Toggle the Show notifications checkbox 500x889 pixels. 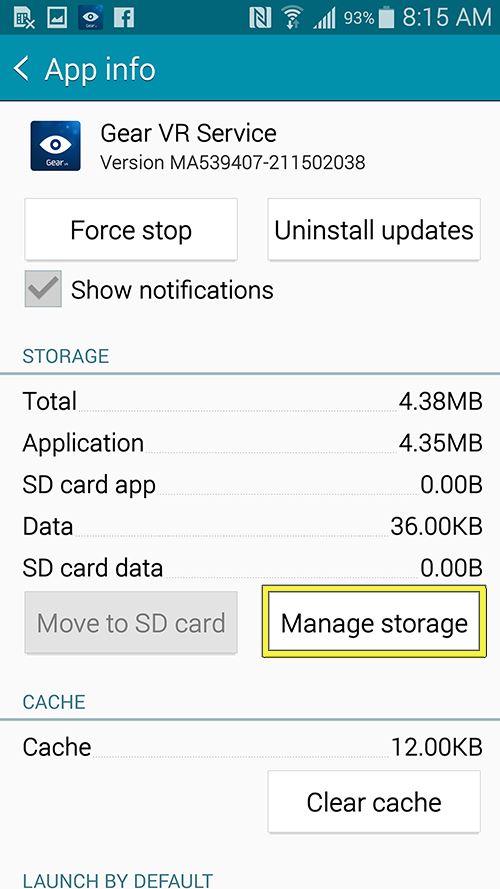point(43,289)
